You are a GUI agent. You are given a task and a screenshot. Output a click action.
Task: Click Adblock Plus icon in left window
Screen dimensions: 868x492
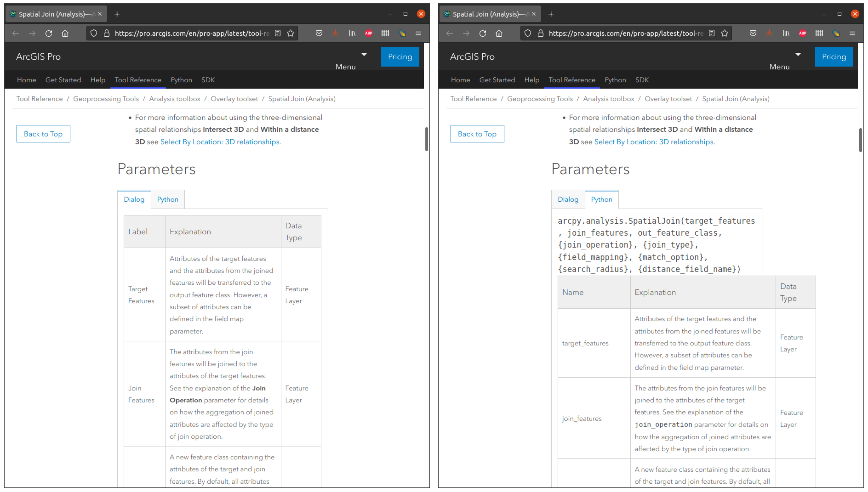369,33
